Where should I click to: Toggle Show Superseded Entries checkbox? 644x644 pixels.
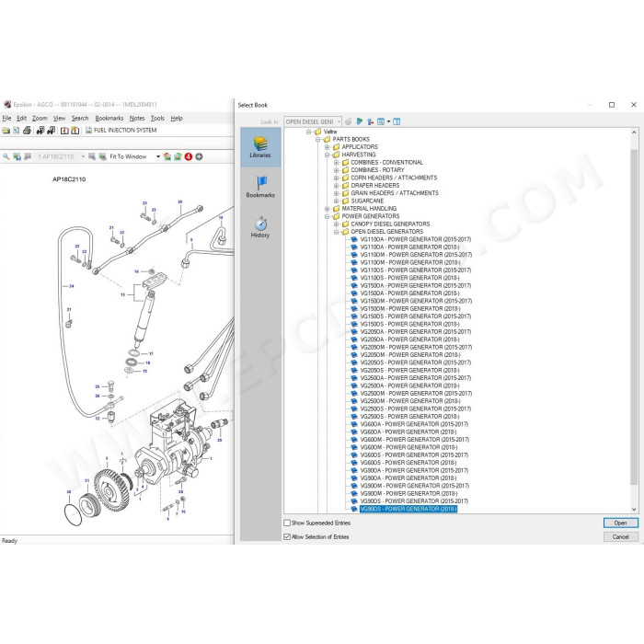(287, 523)
